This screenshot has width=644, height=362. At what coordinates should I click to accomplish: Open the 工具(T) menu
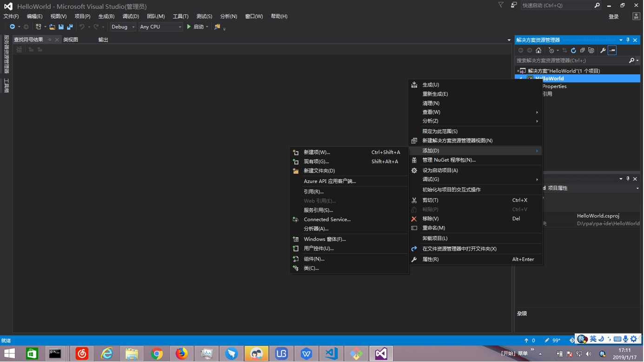180,16
